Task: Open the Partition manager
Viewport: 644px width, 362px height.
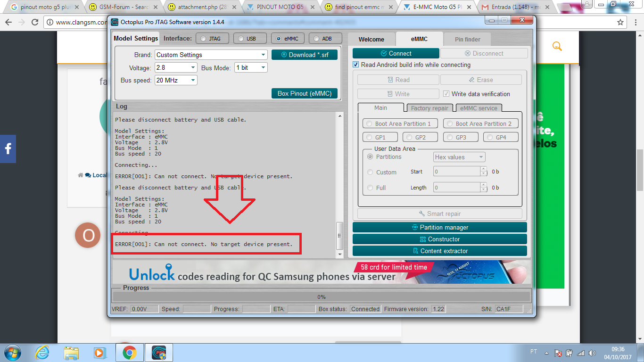Action: 439,227
